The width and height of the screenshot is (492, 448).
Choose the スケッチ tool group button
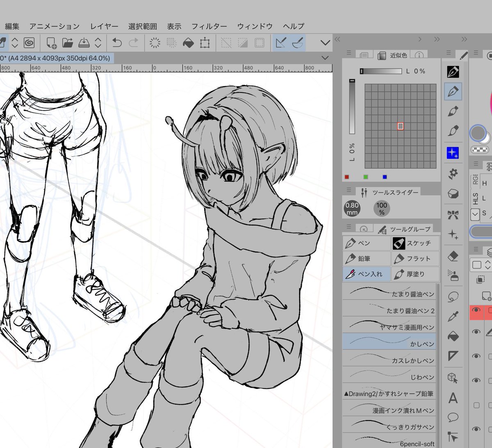pos(415,243)
